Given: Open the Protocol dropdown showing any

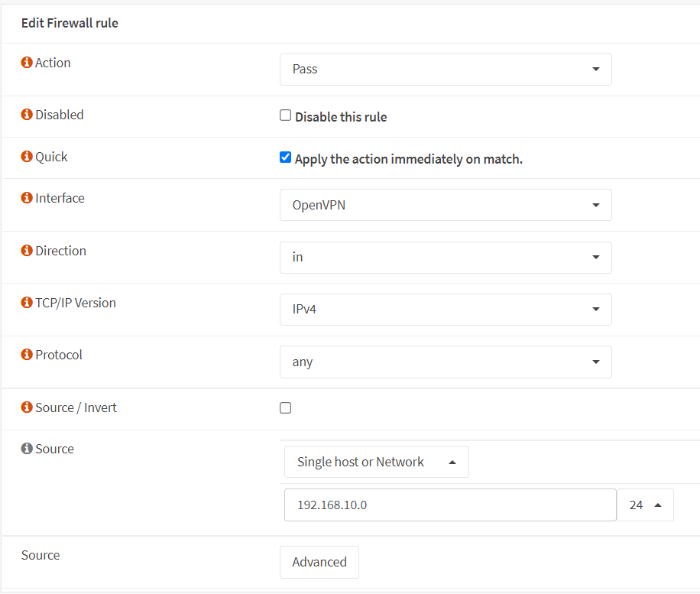Looking at the screenshot, I should point(446,362).
